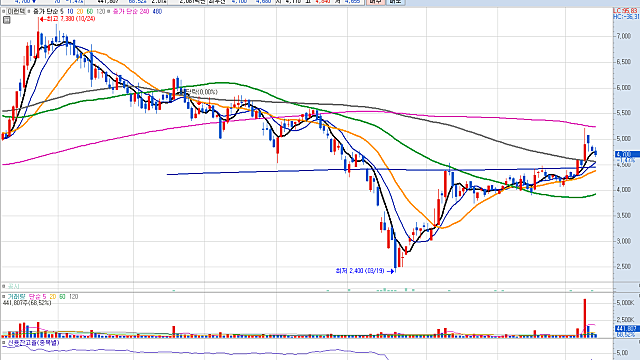Click the 7,000 price axis label

tap(623, 36)
